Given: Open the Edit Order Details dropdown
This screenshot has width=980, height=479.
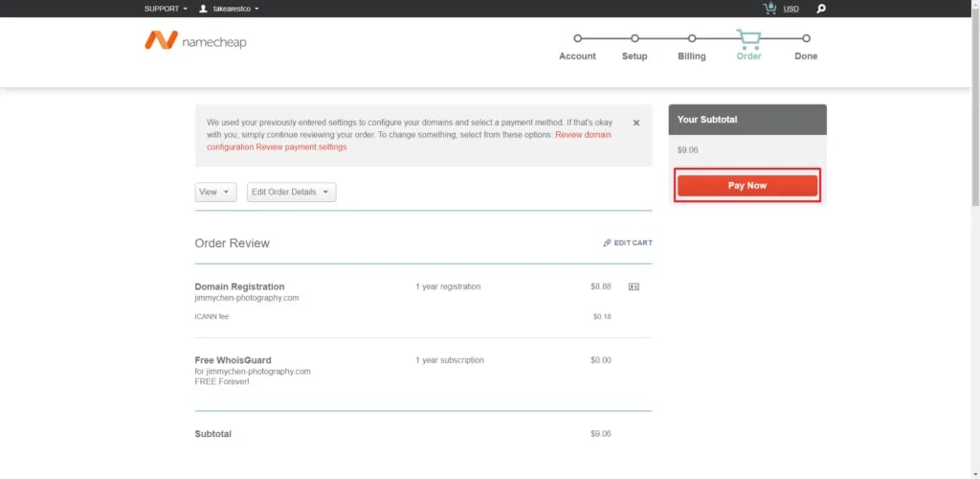Looking at the screenshot, I should (291, 192).
